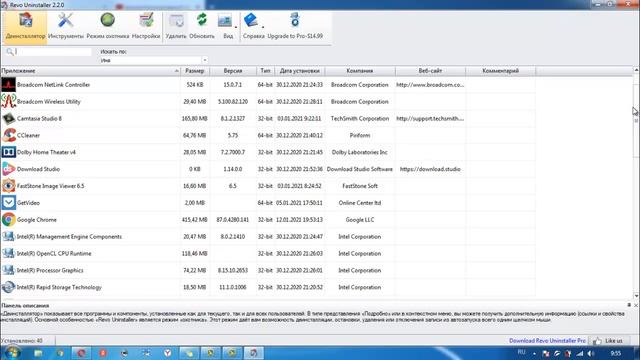The width and height of the screenshot is (640, 360).
Task: Click the TechSmith Corporation company cell
Action: coord(360,118)
